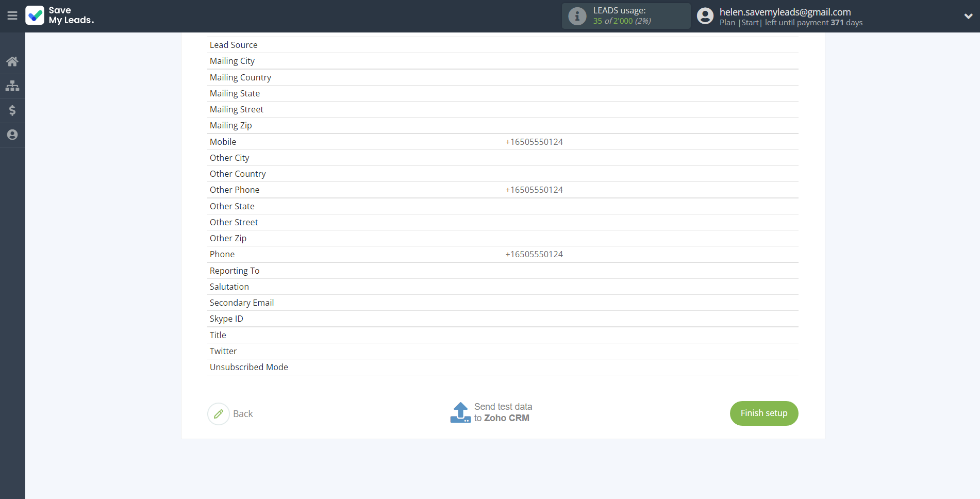The image size is (980, 499).
Task: Click the Phone row number value
Action: click(x=534, y=254)
